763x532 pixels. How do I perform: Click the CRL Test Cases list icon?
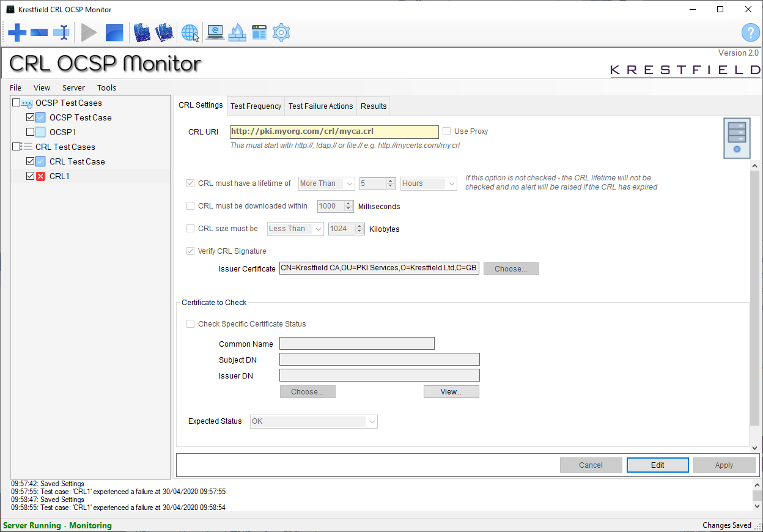(x=27, y=147)
